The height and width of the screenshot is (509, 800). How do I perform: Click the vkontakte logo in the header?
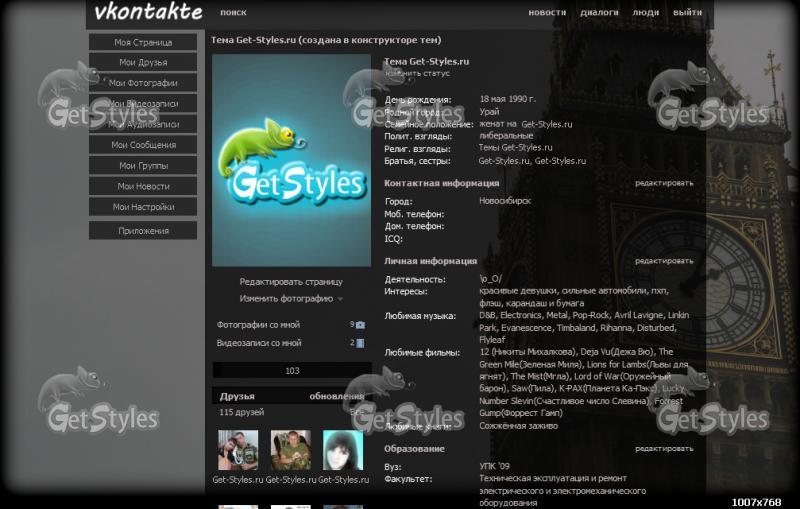[148, 13]
